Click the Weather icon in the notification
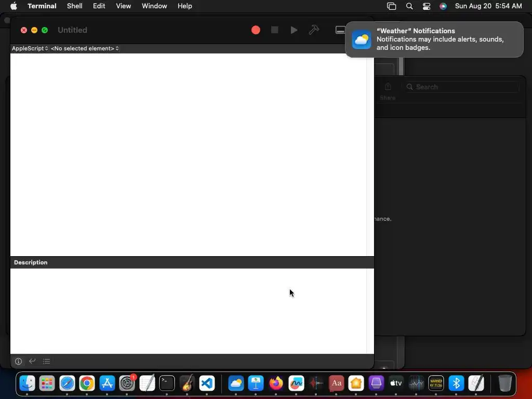This screenshot has width=532, height=399. [x=362, y=39]
